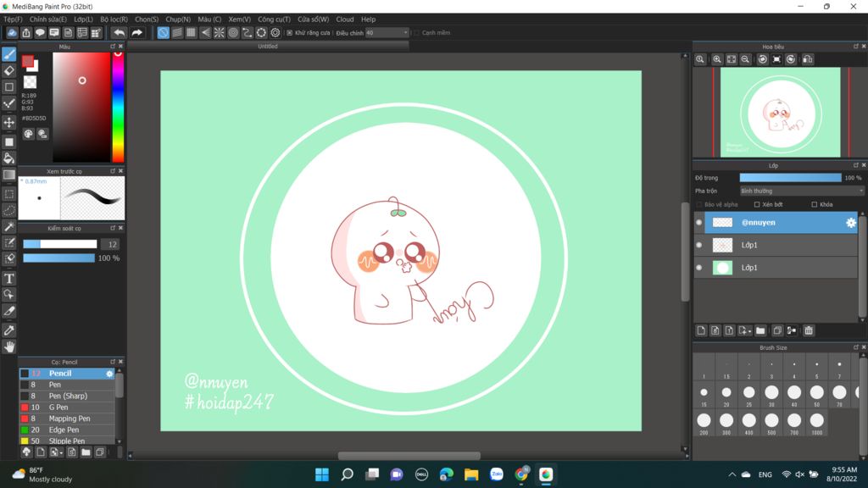Click the cloud brush download icon
Screen dimensions: 868x488
26,452
